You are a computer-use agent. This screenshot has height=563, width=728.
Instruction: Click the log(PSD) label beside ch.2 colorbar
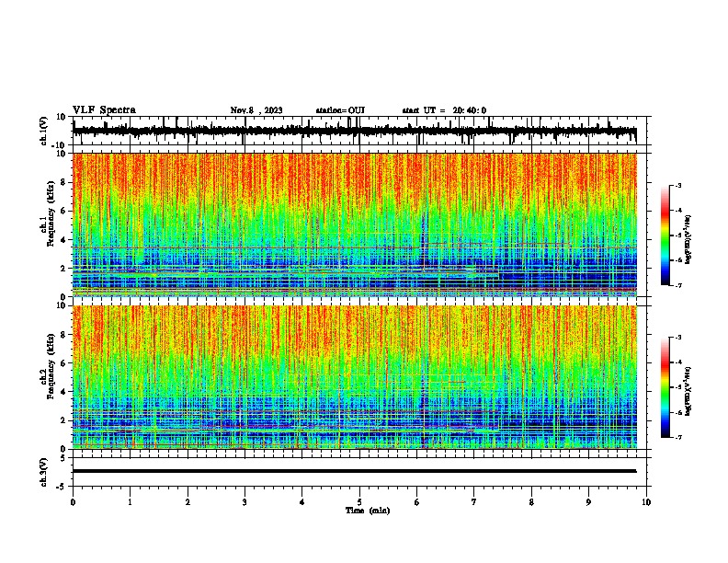pos(688,391)
